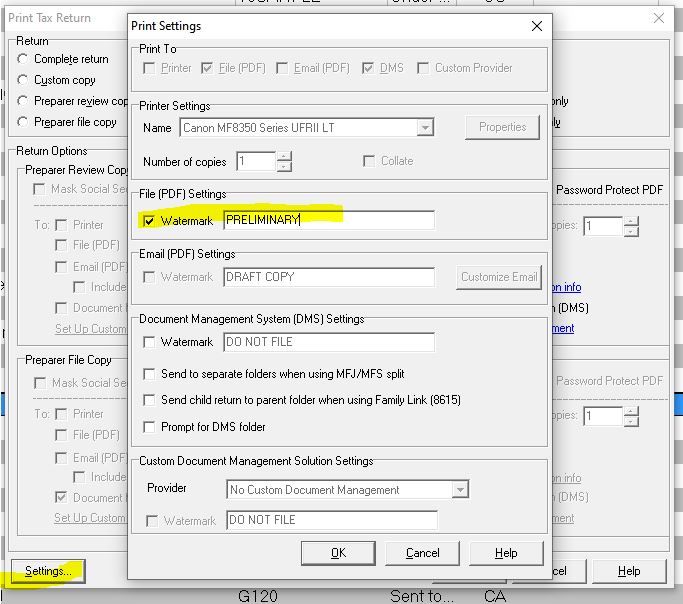This screenshot has width=683, height=604.
Task: Open the Custom Document Management Provider dropdown
Action: [x=459, y=490]
